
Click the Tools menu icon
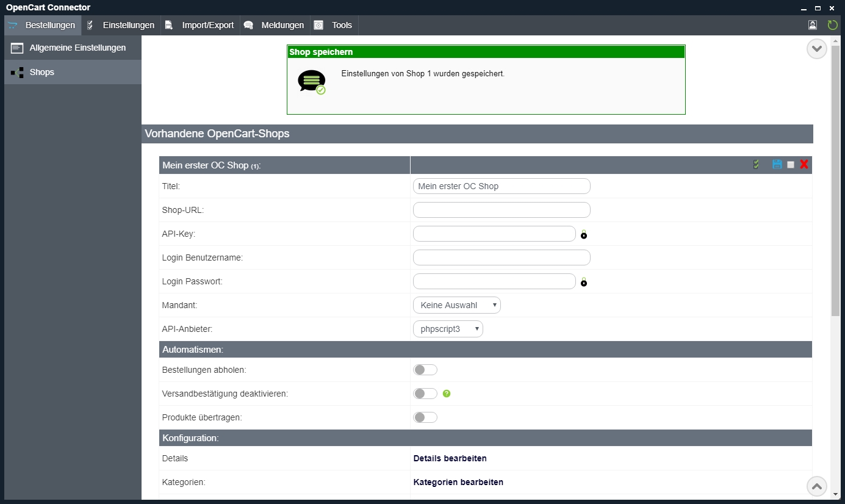click(x=318, y=25)
